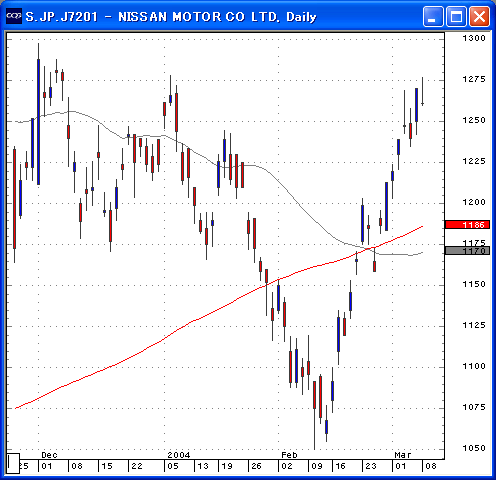Click the 2004 year label
Image resolution: width=496 pixels, height=480 pixels.
click(179, 455)
